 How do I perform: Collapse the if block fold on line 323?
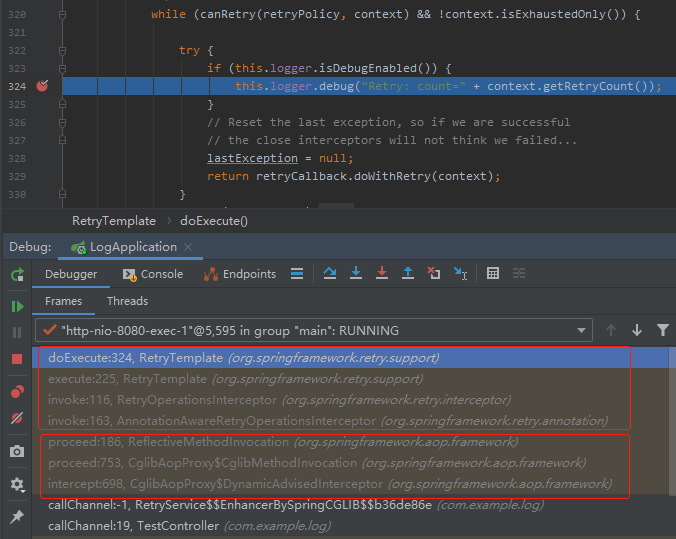[62, 69]
